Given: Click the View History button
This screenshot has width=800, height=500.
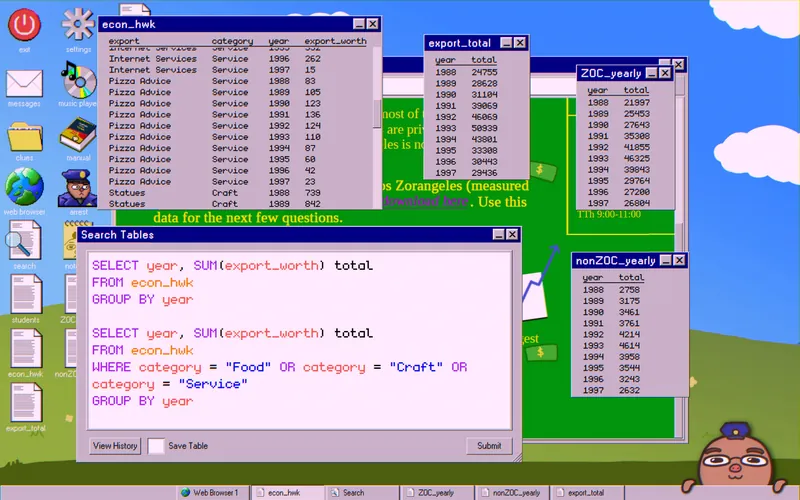Looking at the screenshot, I should [x=115, y=446].
